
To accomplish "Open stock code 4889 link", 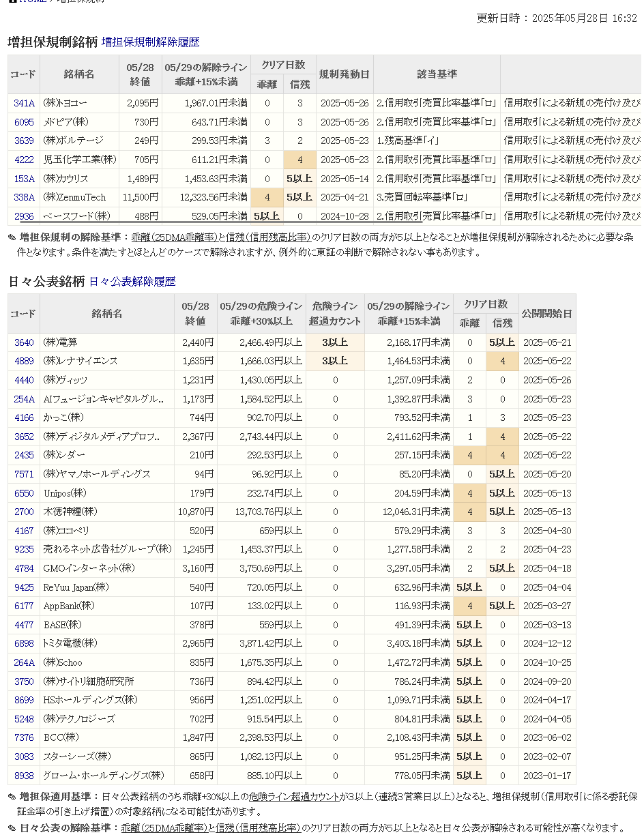I will click(24, 361).
